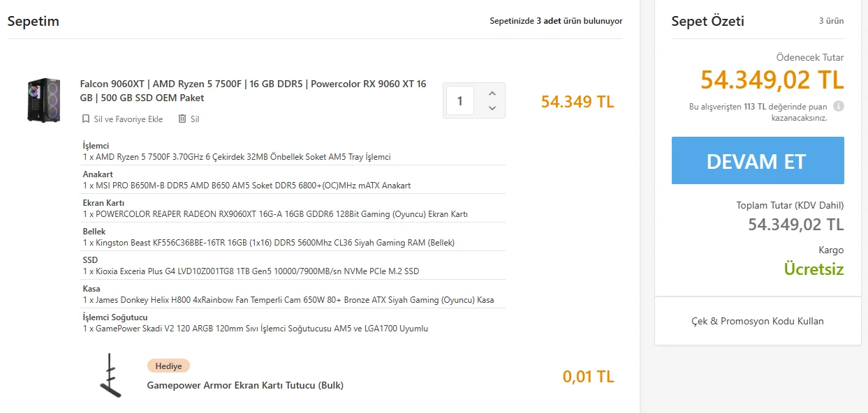
Task: Open the Falcon 9060XT product title link
Action: pyautogui.click(x=253, y=91)
